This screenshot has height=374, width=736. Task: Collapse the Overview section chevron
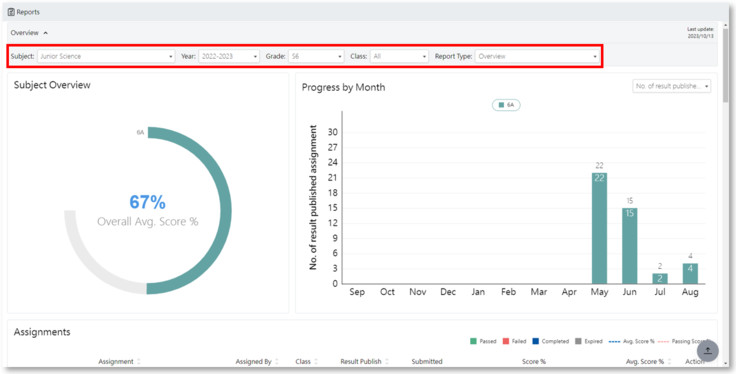pyautogui.click(x=46, y=33)
